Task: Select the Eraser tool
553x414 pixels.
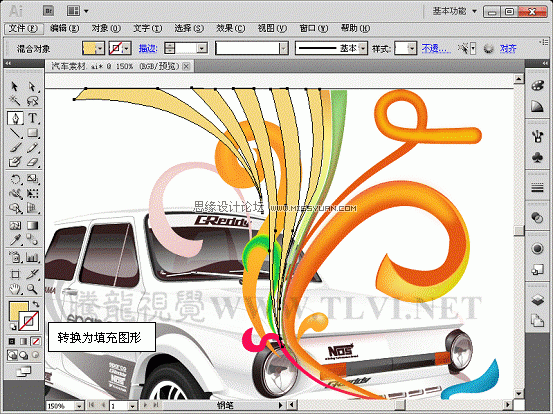Action: coord(32,162)
